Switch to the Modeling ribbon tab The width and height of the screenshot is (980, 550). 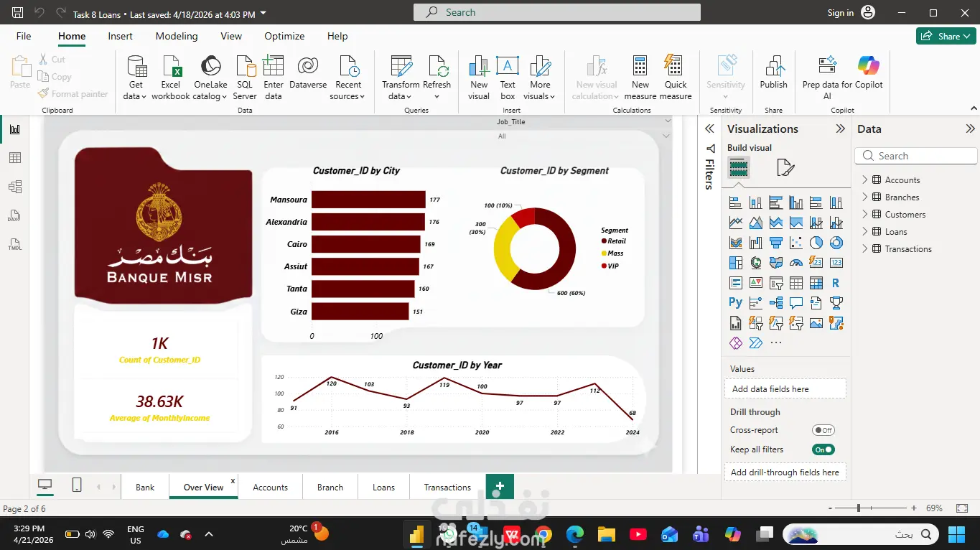coord(177,36)
